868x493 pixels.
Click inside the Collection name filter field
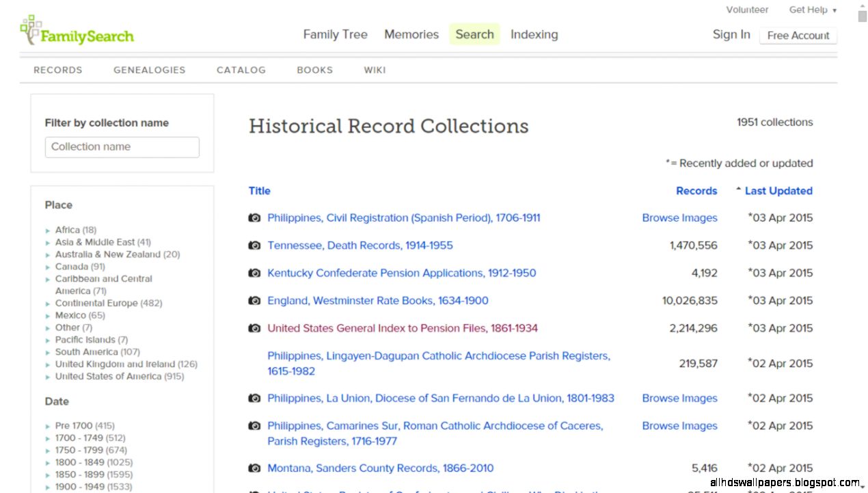click(x=122, y=147)
